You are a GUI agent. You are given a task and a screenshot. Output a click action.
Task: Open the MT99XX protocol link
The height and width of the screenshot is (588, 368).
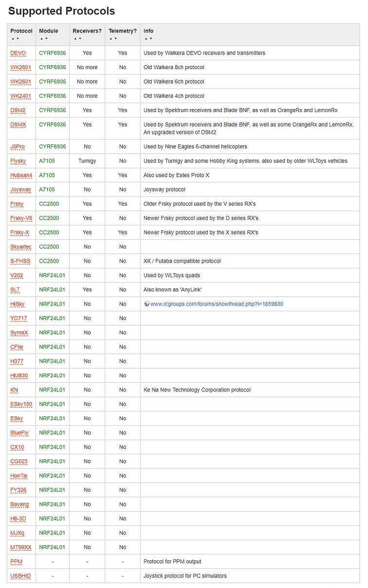(x=21, y=547)
